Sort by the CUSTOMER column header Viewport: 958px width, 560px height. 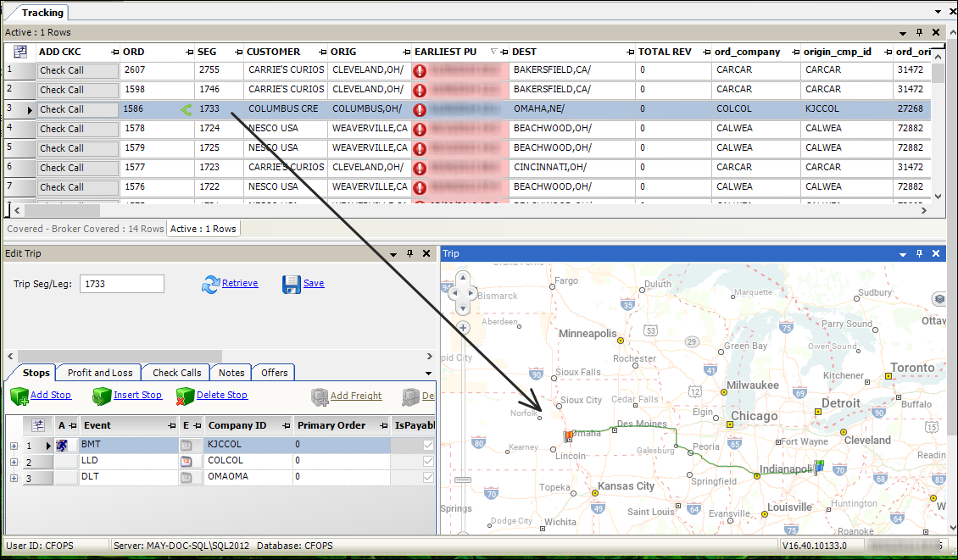pos(273,52)
